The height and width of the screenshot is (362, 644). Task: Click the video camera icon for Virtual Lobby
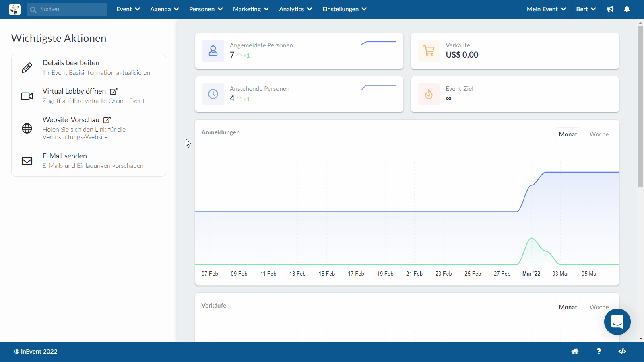tap(27, 96)
